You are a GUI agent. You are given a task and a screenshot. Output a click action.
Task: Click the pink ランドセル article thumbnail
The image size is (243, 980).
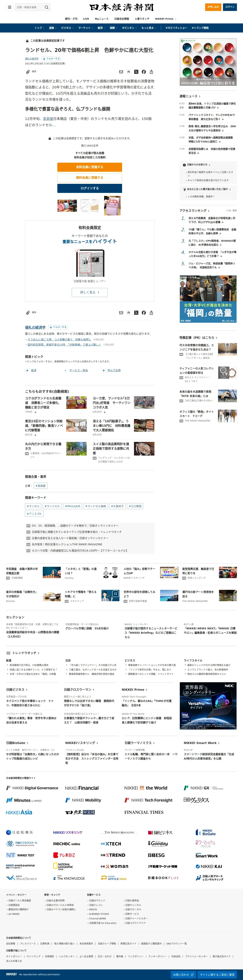pos(112,206)
